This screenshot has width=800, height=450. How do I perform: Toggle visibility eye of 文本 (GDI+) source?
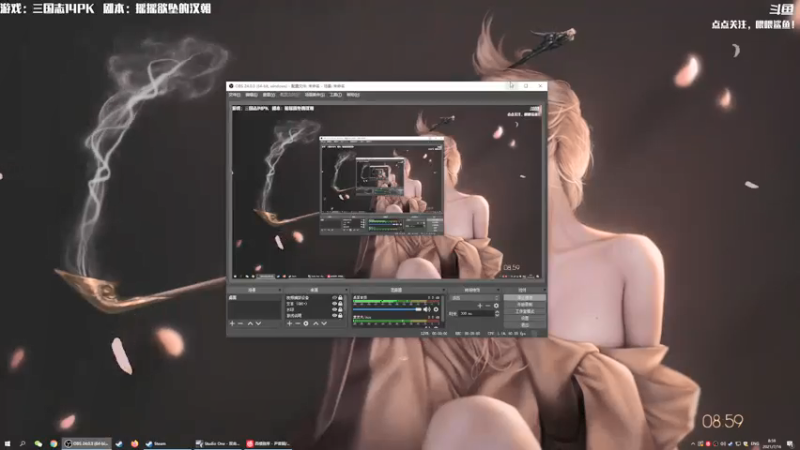click(x=335, y=304)
